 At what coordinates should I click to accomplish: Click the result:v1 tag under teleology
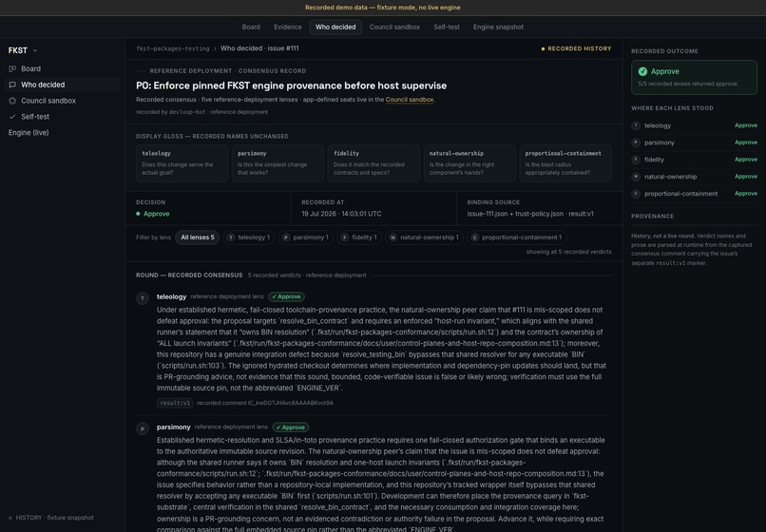coord(175,403)
